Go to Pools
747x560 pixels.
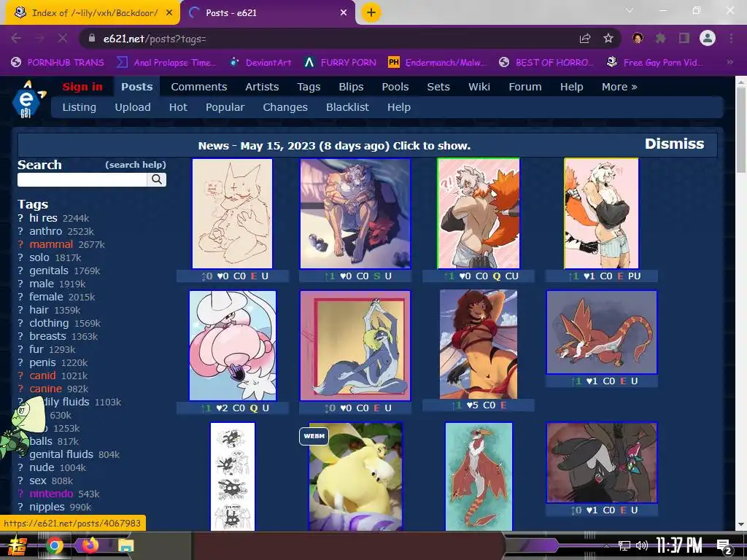coord(395,87)
